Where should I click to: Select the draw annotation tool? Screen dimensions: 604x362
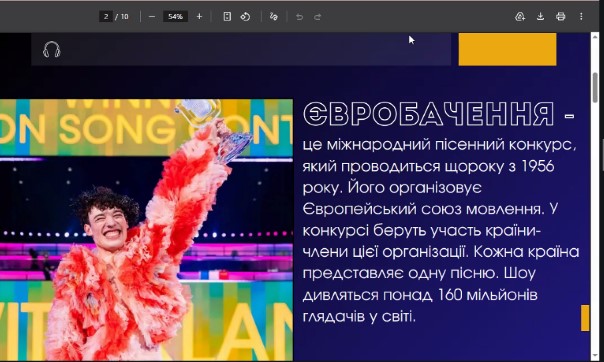tap(273, 17)
